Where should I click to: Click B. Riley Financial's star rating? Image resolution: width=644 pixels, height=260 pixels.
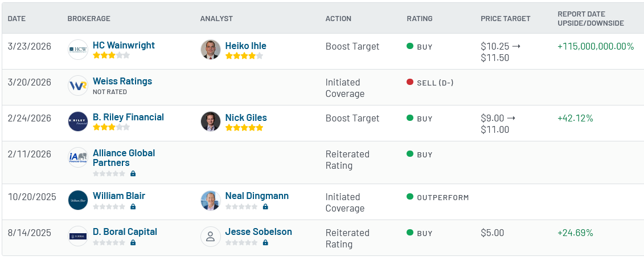point(111,127)
